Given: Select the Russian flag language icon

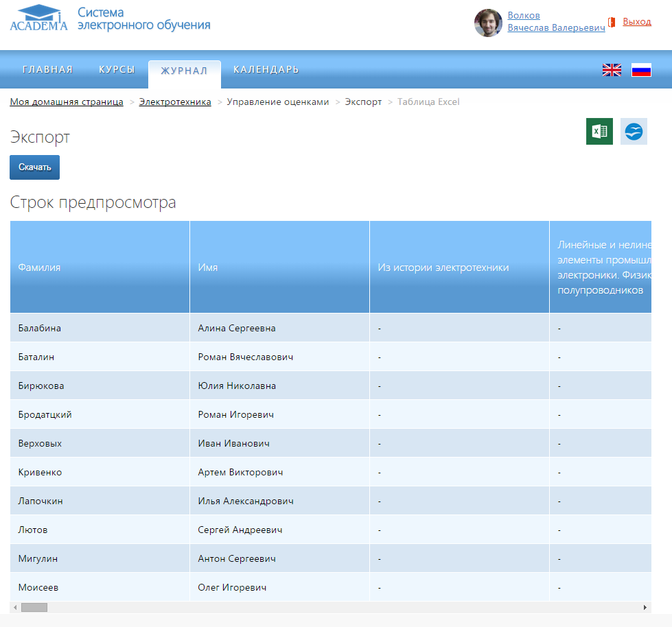Looking at the screenshot, I should tap(641, 70).
